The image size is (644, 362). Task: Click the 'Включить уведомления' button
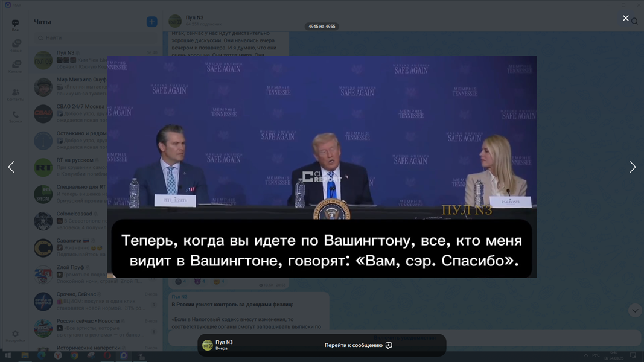point(404,338)
